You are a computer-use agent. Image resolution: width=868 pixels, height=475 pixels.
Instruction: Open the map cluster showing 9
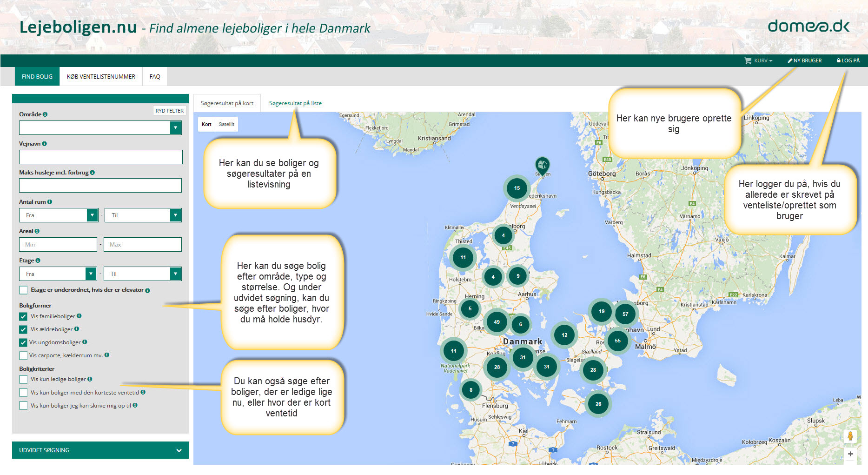pos(518,276)
